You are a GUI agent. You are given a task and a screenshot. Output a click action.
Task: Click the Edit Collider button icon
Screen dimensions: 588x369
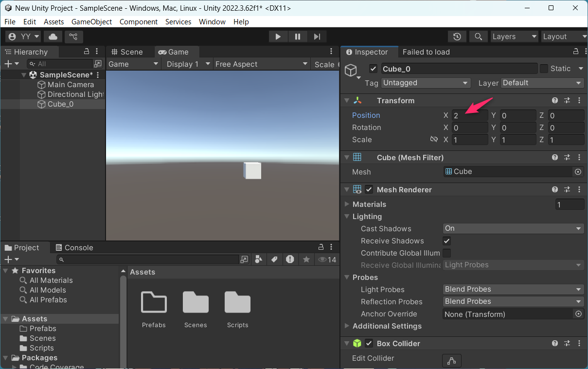point(451,361)
